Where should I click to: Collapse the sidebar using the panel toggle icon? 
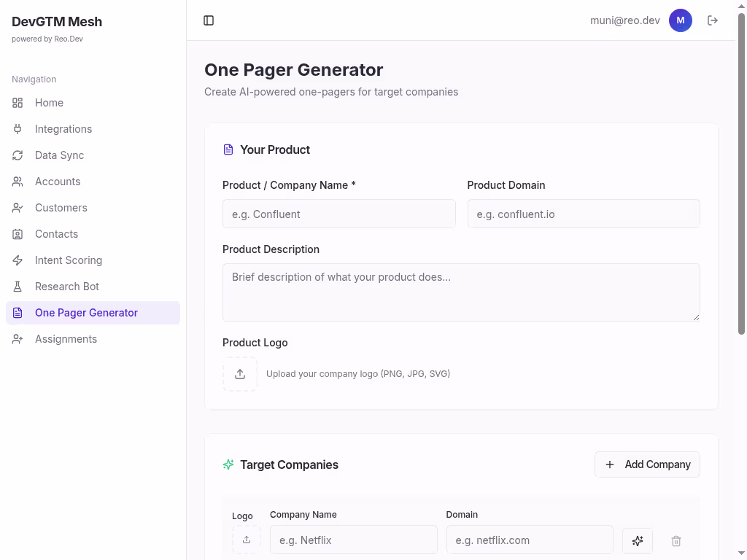(209, 20)
